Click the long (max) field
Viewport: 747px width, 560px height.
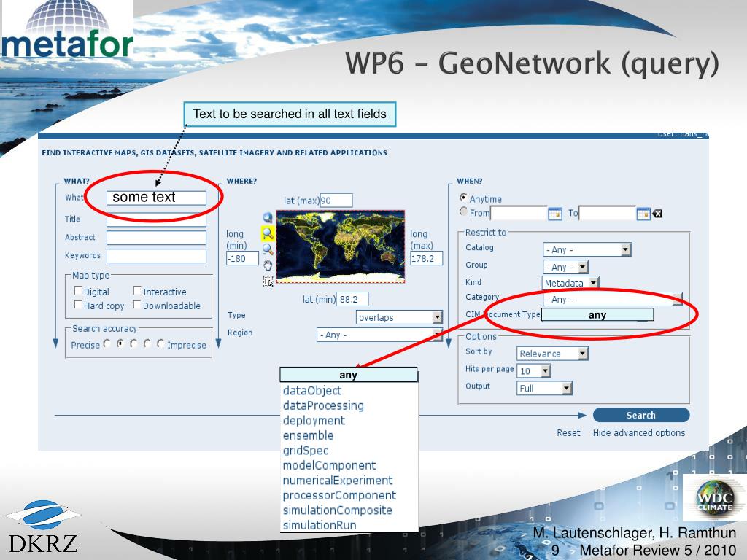coord(426,259)
